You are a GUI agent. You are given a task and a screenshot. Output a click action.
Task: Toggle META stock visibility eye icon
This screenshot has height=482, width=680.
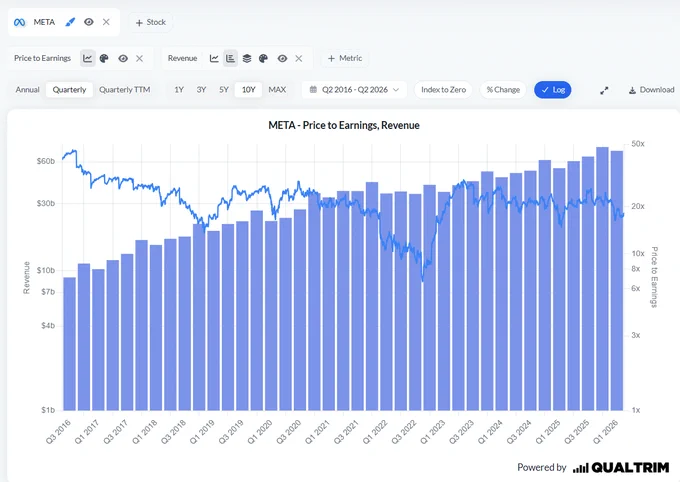click(88, 22)
